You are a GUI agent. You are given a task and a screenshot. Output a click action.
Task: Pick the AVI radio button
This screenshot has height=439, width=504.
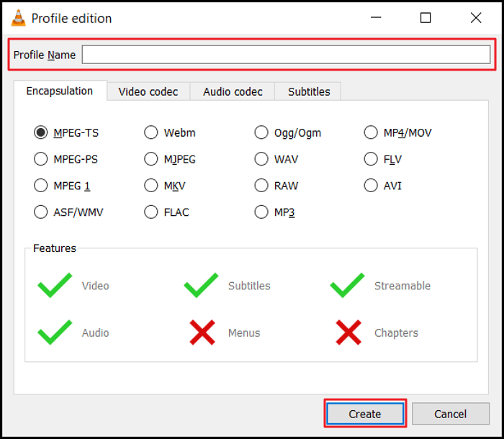pos(371,186)
